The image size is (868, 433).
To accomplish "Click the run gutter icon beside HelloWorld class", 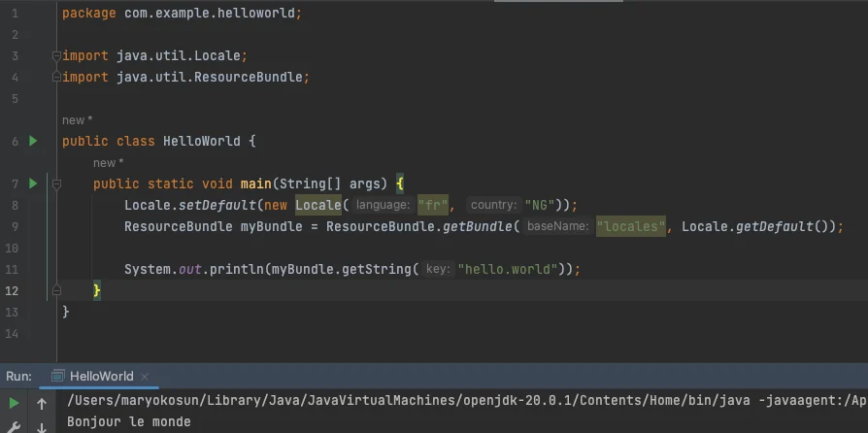I will pos(33,141).
